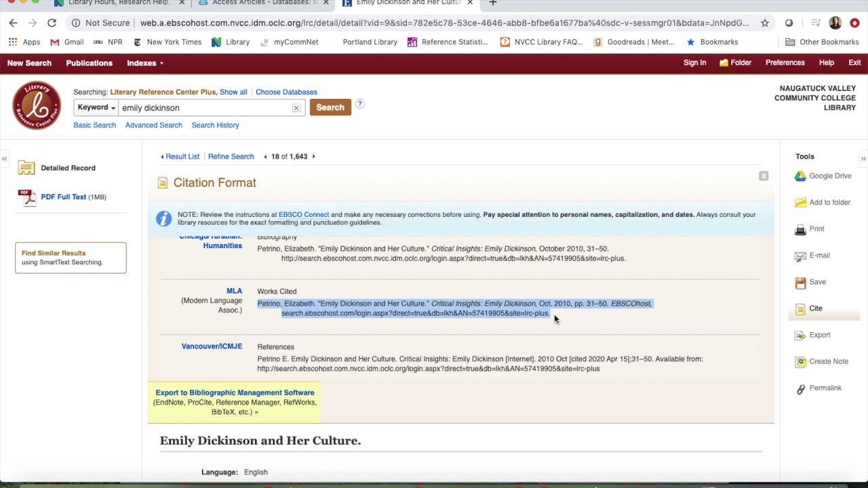Go to previous result arrow
This screenshot has height=488, width=868.
(x=265, y=157)
